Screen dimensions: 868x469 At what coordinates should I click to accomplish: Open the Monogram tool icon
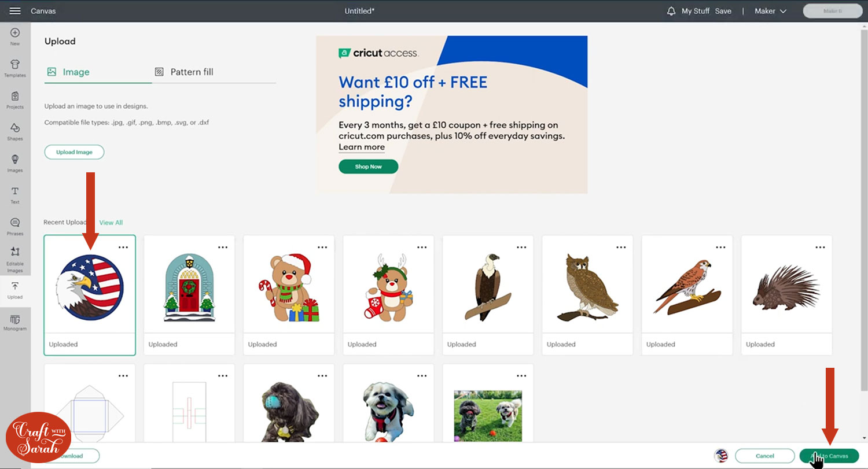(15, 323)
